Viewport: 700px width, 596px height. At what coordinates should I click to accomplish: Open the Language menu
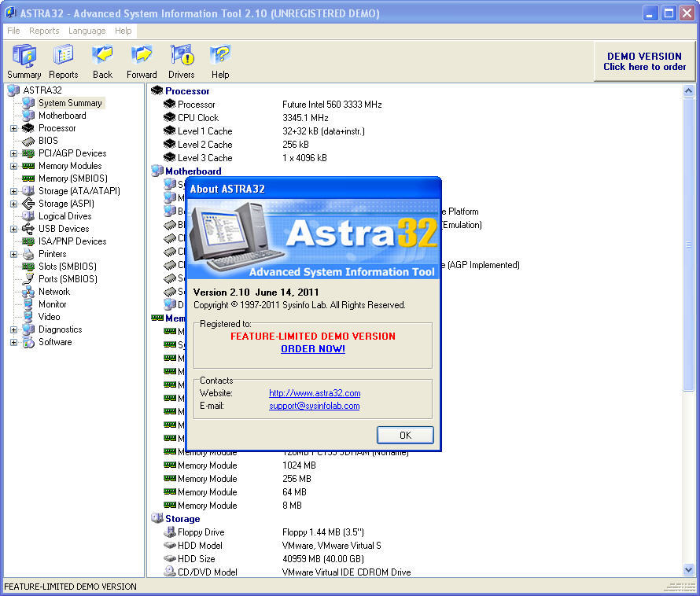click(x=87, y=31)
